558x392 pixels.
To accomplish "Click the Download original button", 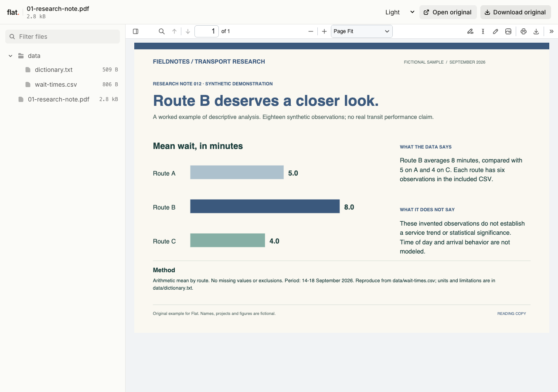I will coord(516,12).
